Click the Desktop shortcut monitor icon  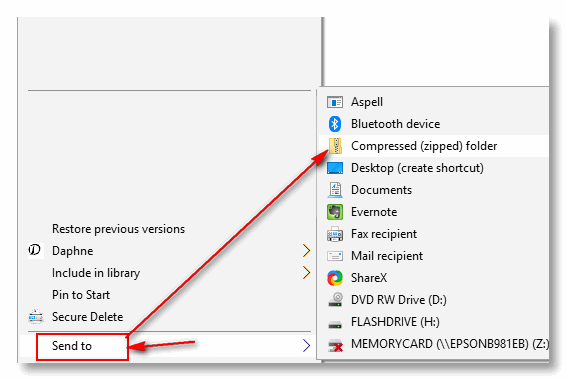[x=335, y=168]
